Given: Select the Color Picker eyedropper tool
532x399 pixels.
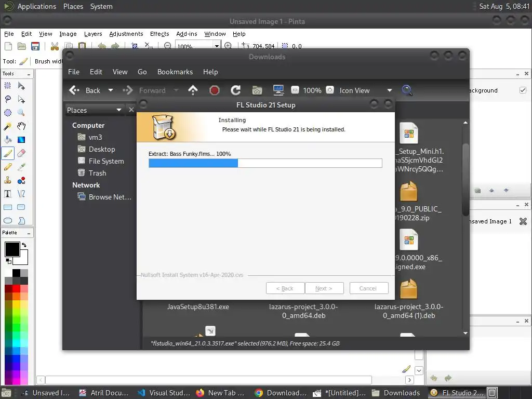Looking at the screenshot, I should click(x=21, y=167).
